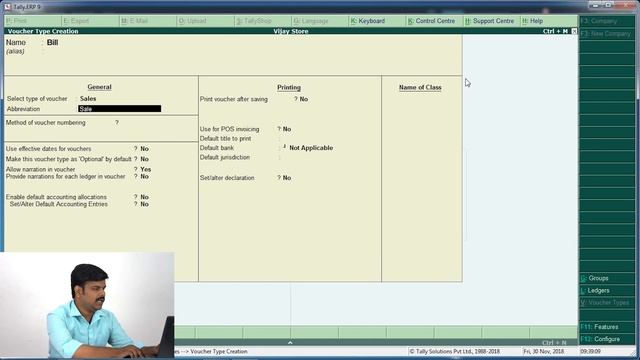
Task: Click the voucher Name field 'Bill'
Action: coord(52,42)
